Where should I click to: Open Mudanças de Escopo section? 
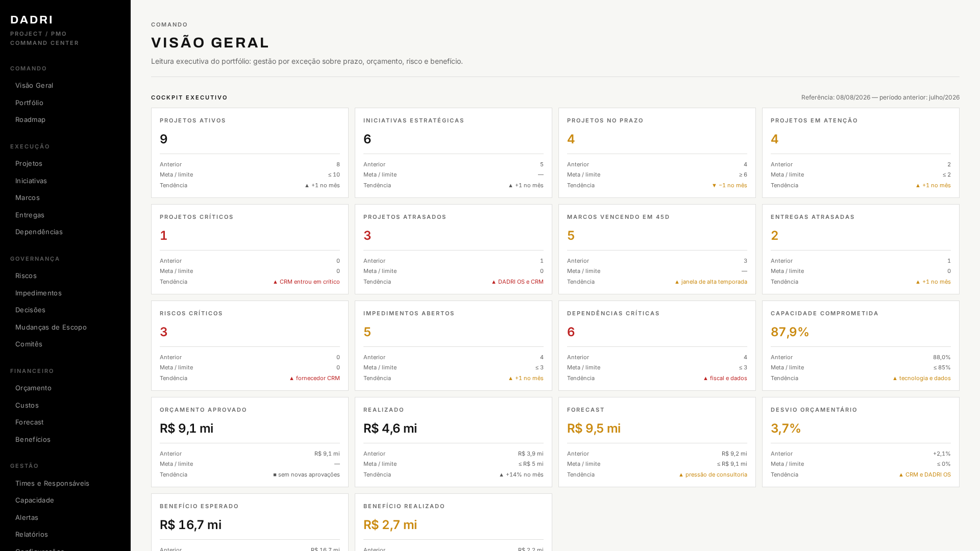pos(65,327)
